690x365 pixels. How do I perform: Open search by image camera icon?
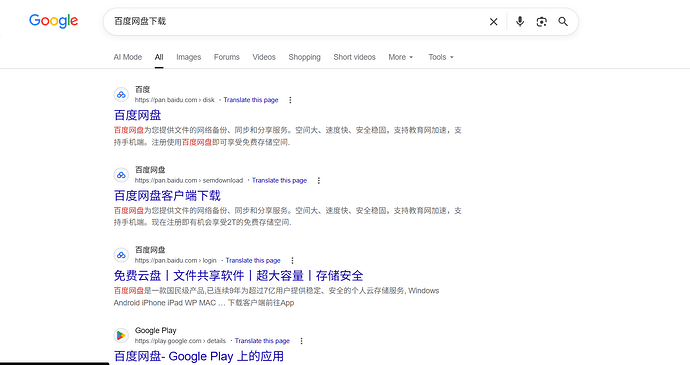tap(541, 22)
